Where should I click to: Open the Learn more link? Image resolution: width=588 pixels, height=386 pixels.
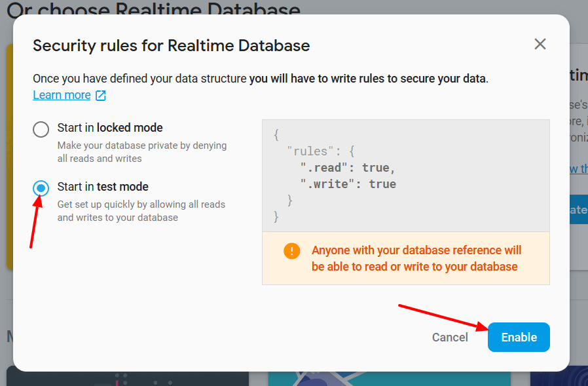[x=62, y=95]
